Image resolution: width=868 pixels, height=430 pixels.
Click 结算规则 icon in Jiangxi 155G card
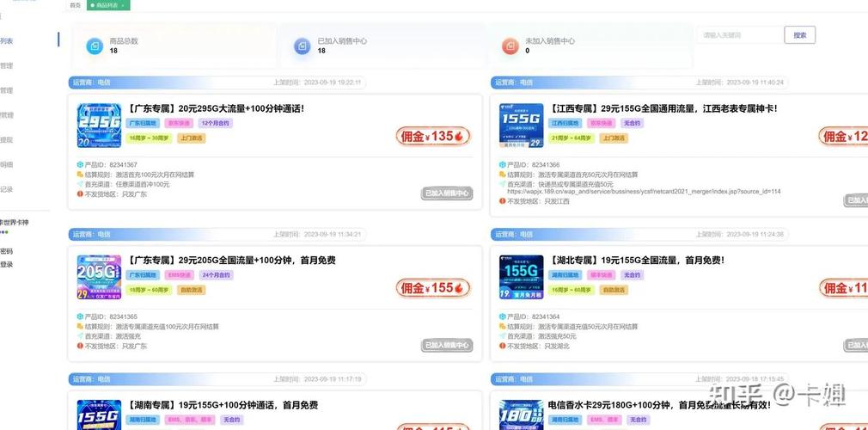(x=503, y=175)
